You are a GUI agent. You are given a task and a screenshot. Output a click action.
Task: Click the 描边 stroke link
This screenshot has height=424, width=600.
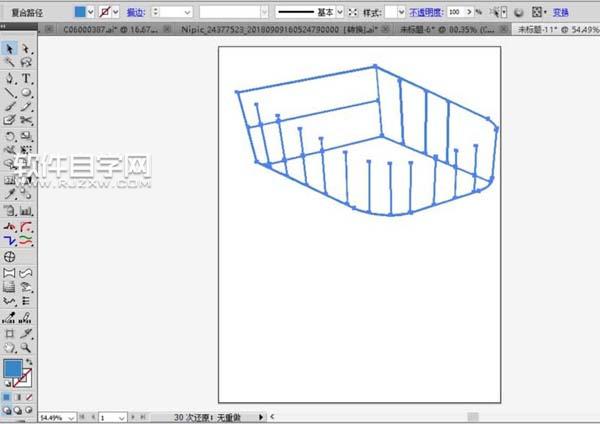pos(135,11)
